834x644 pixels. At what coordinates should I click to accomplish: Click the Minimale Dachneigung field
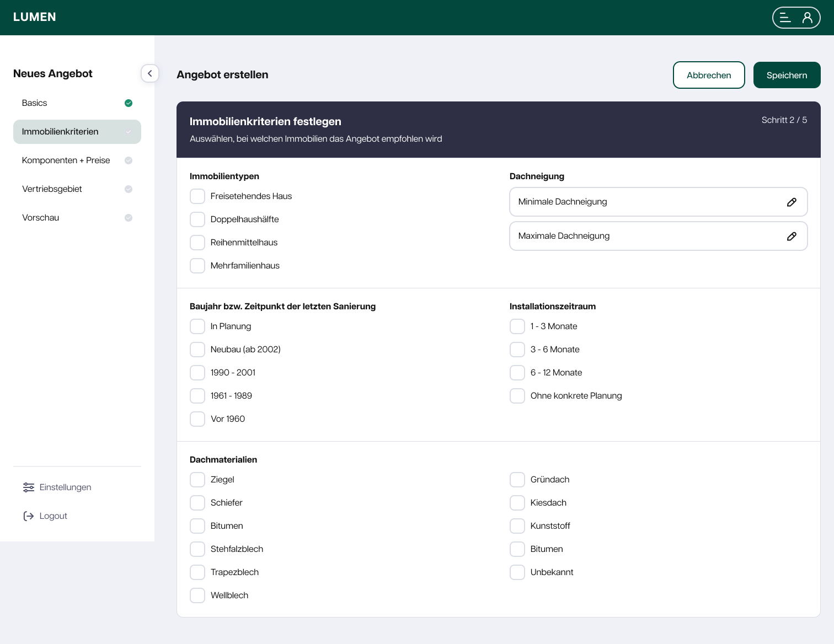[x=659, y=202]
